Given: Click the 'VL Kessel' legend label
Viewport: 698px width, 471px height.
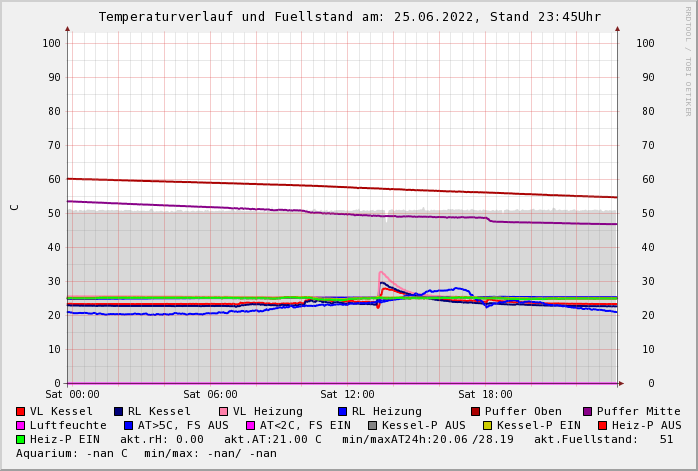Looking at the screenshot, I should (x=61, y=411).
